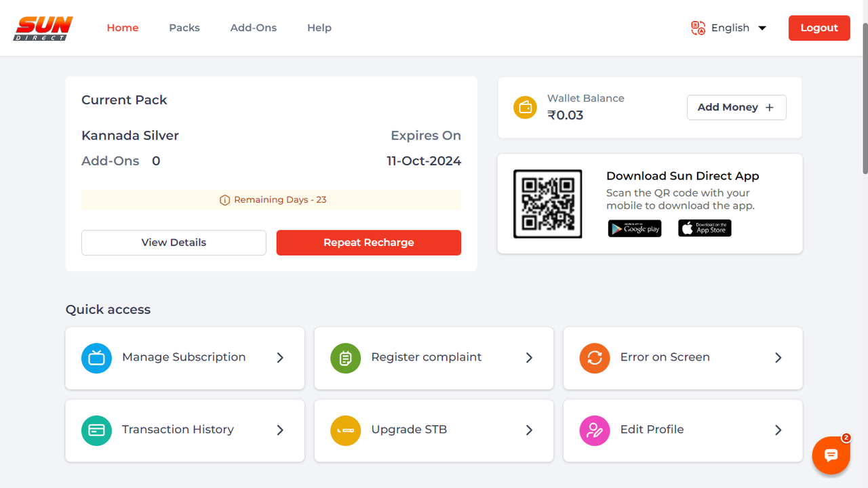The height and width of the screenshot is (488, 868).
Task: Click the Edit Profile person icon
Action: tap(595, 430)
